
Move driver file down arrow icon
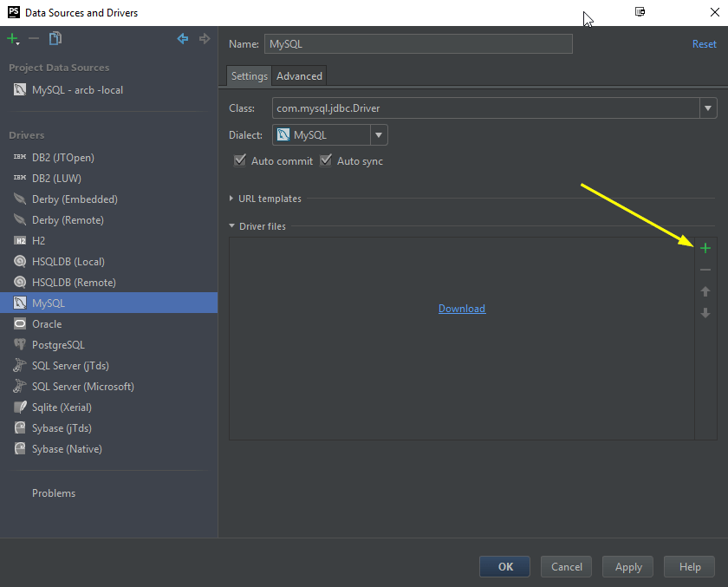[705, 313]
